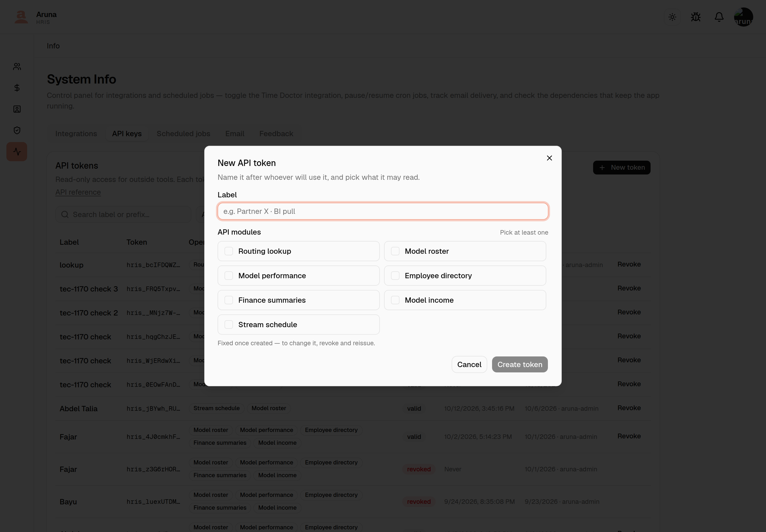Screen dimensions: 766x532
Task: Click the Create token button
Action: 520,364
